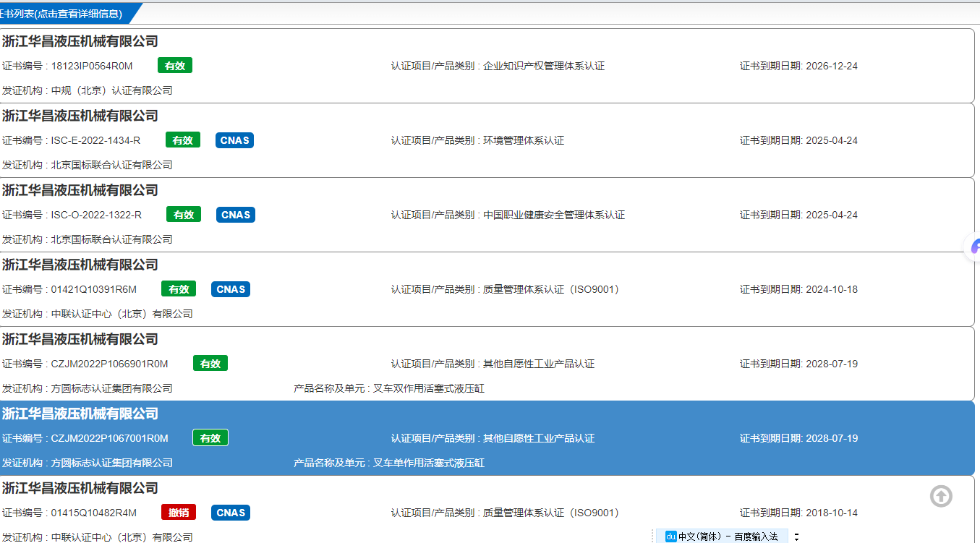Image resolution: width=980 pixels, height=543 pixels.
Task: Click 有效 badge for ISC-E-2022-1434-R
Action: tap(183, 140)
